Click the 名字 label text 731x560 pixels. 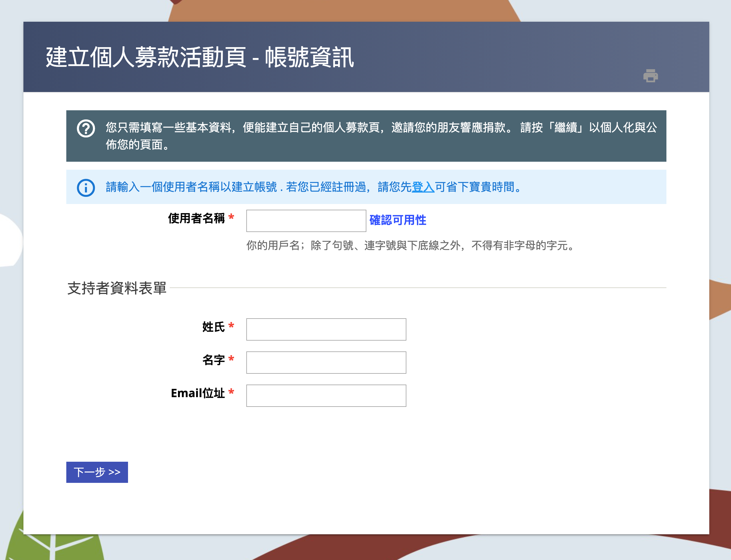pyautogui.click(x=214, y=360)
